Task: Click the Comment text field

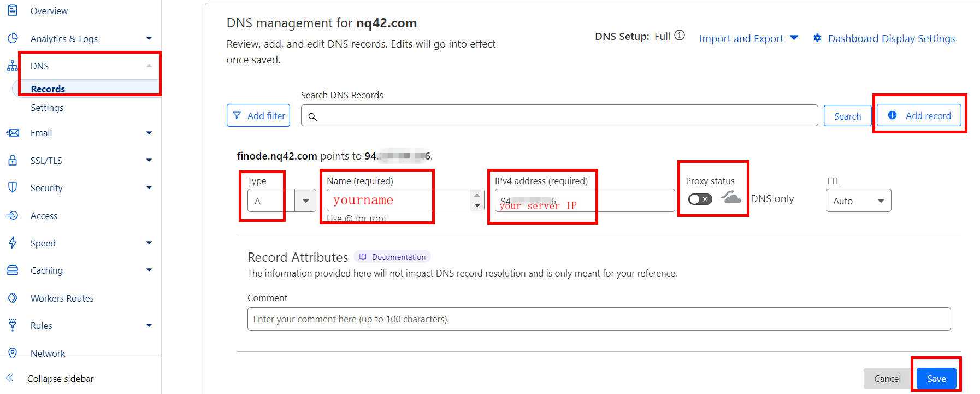Action: (x=599, y=319)
